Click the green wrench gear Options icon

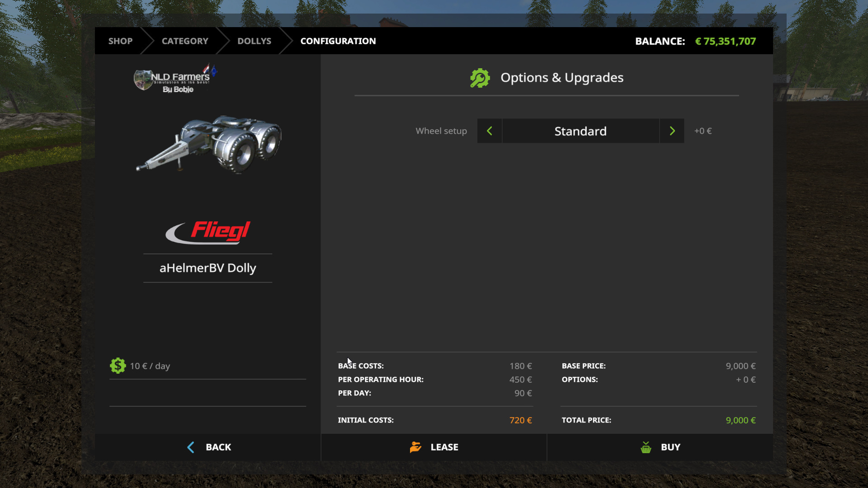[x=480, y=78]
